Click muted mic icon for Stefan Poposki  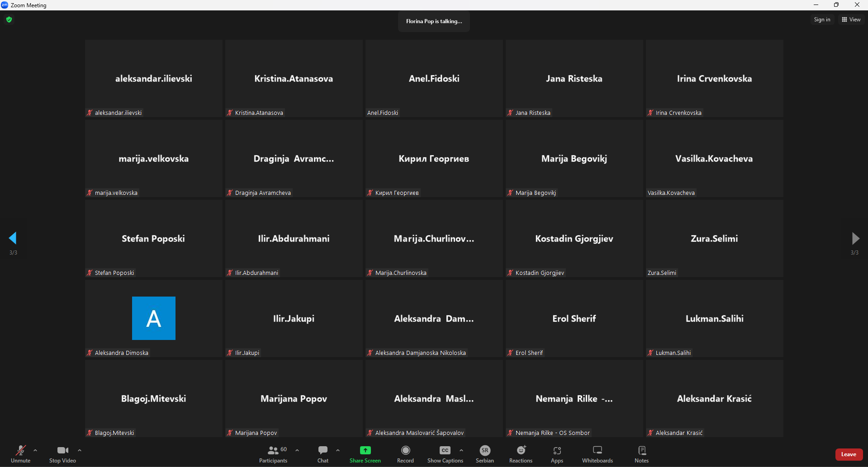pos(90,273)
